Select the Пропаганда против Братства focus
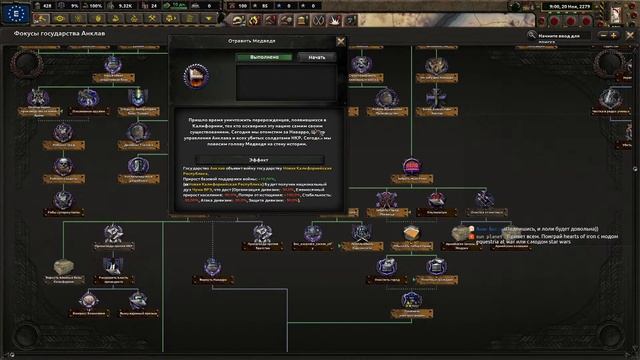 (x=262, y=237)
